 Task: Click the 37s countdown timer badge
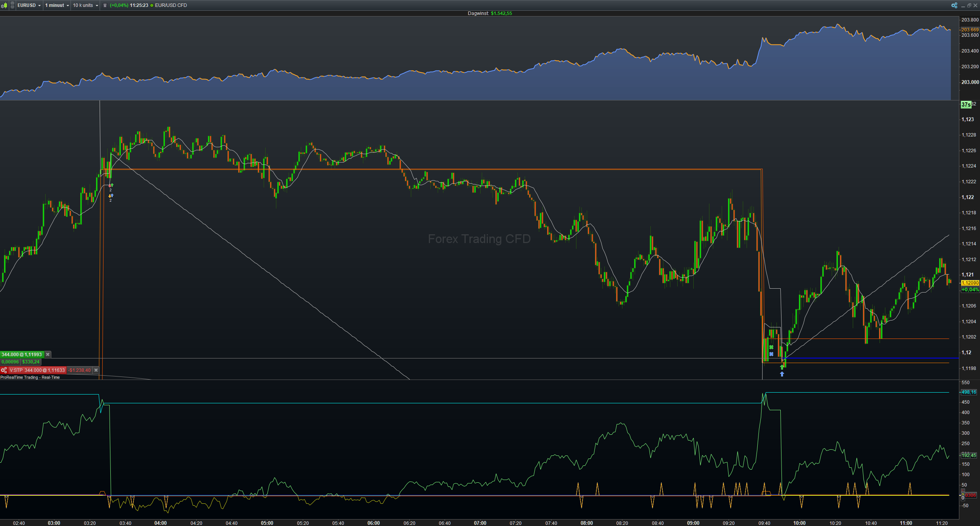click(x=966, y=105)
